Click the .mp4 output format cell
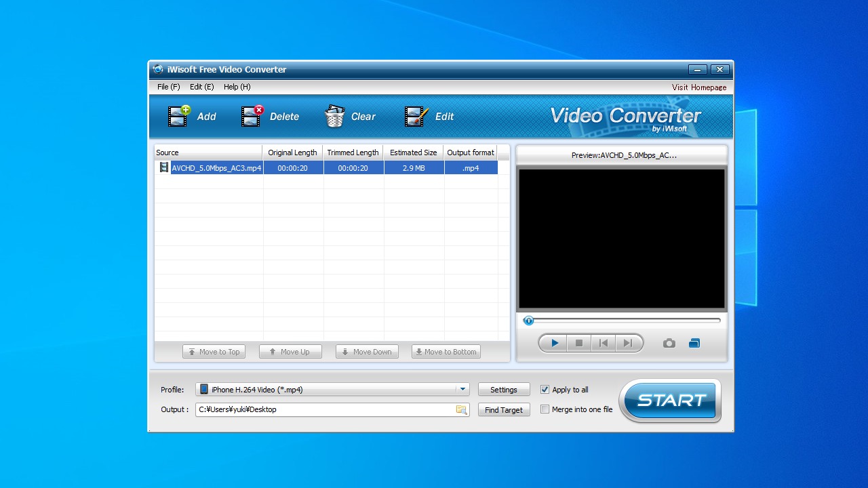 pyautogui.click(x=471, y=168)
